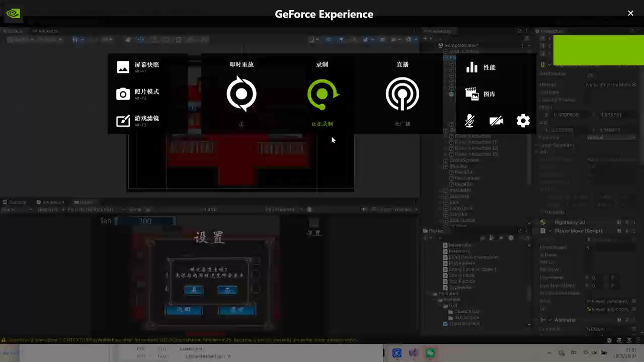Screen dimensions: 644x362
Task: Open the 直播 broadcast menu
Action: (x=402, y=94)
